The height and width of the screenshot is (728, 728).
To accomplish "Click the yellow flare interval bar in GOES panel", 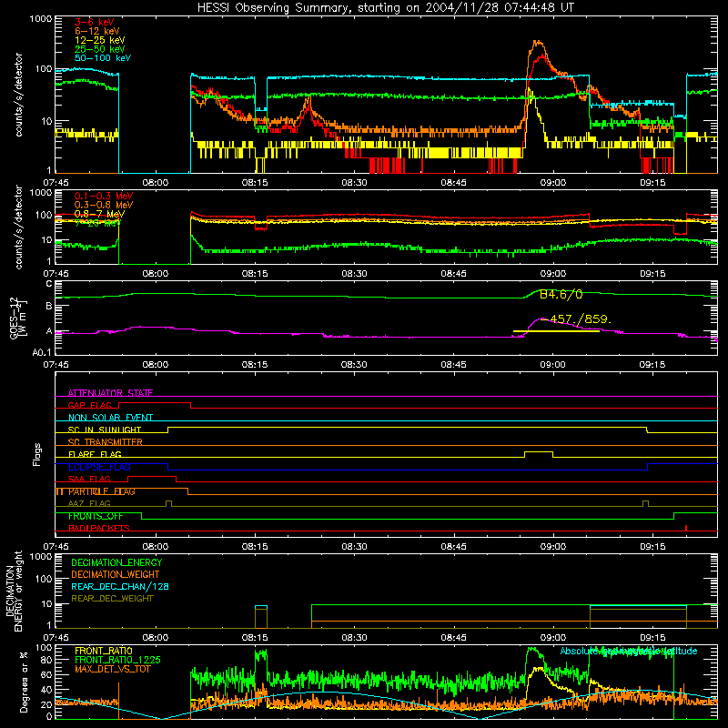I will point(556,331).
